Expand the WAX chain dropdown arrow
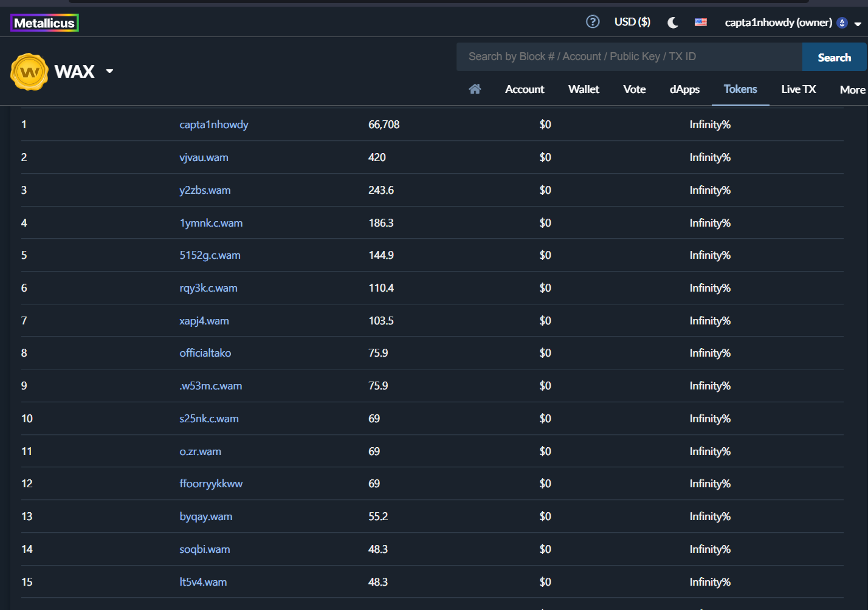The height and width of the screenshot is (610, 868). pyautogui.click(x=109, y=71)
